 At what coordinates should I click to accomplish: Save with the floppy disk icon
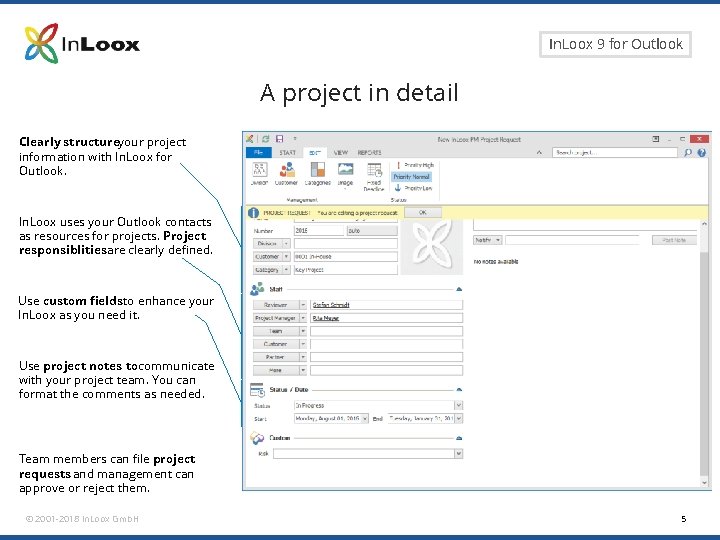(279, 139)
